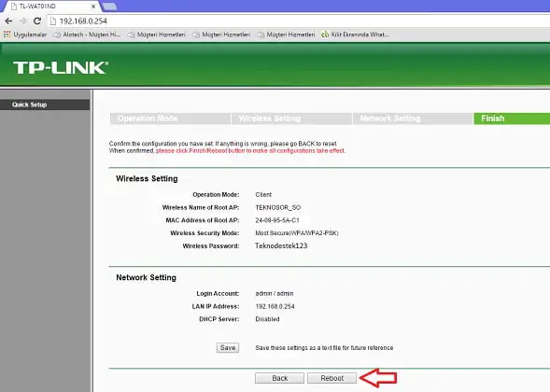This screenshot has height=392, width=550.
Task: Reload the page with the refresh icon
Action: 37,21
